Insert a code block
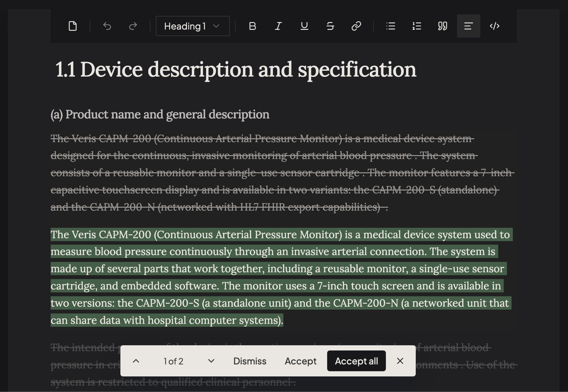This screenshot has width=568, height=392. 494,26
